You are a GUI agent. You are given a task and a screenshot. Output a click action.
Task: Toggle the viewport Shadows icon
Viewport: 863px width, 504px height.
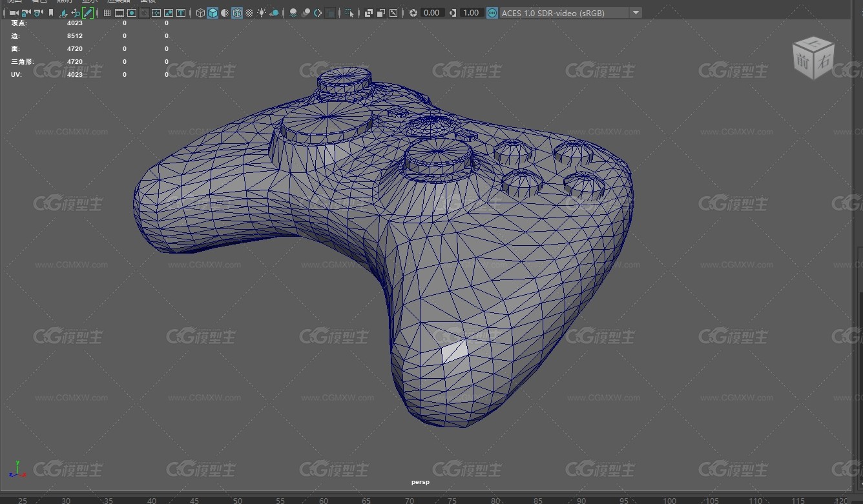[275, 13]
